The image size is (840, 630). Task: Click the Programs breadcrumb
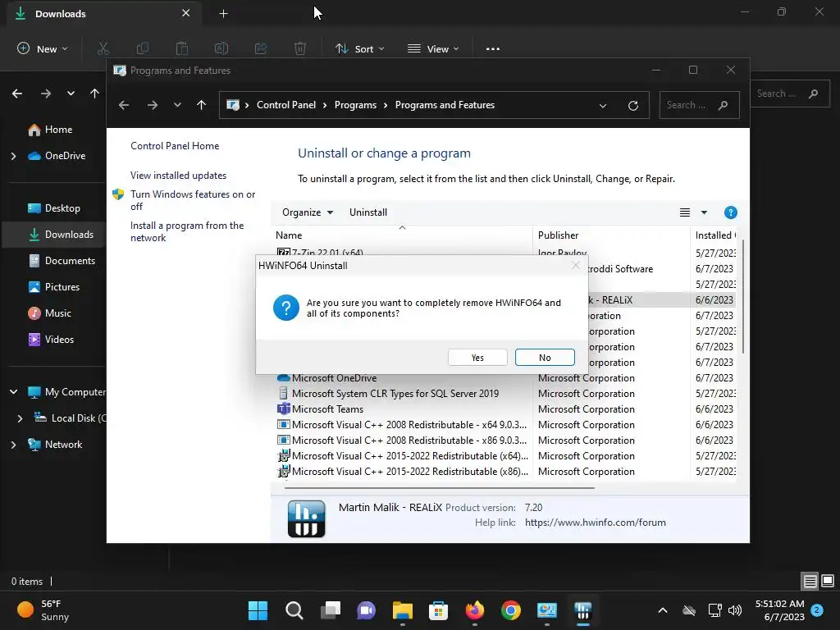pos(355,105)
